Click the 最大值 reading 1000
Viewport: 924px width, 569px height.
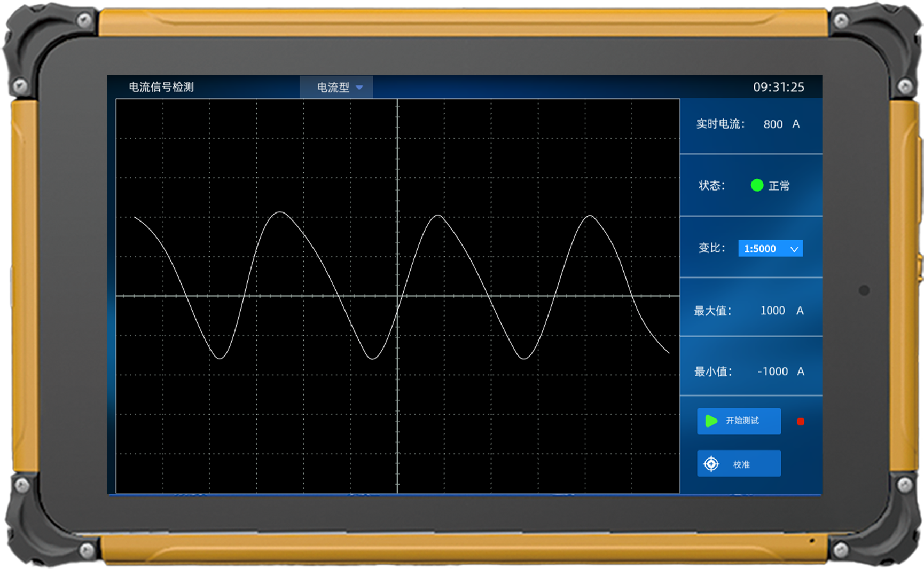tap(772, 311)
